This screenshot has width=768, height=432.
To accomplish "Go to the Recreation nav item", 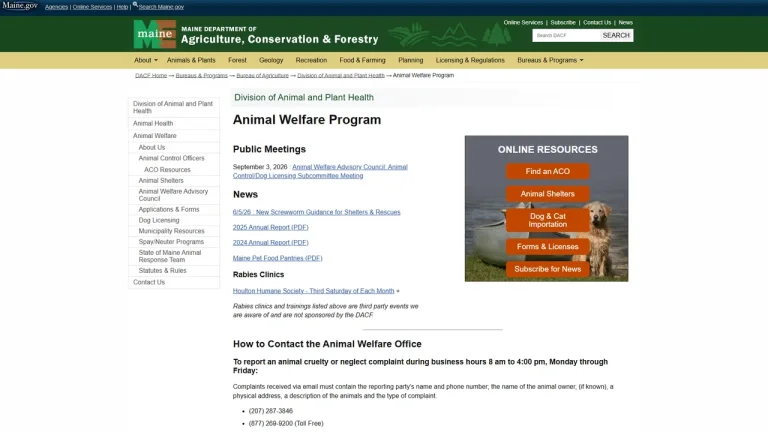I will pos(311,60).
